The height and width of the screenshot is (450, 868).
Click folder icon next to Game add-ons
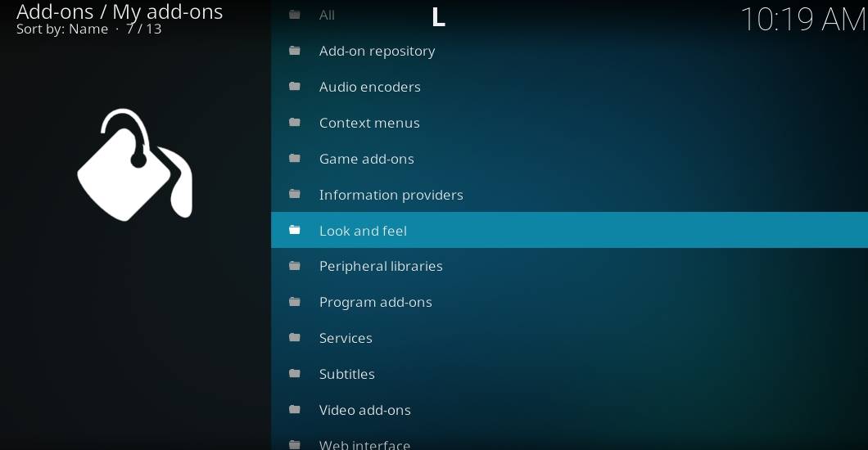point(295,159)
